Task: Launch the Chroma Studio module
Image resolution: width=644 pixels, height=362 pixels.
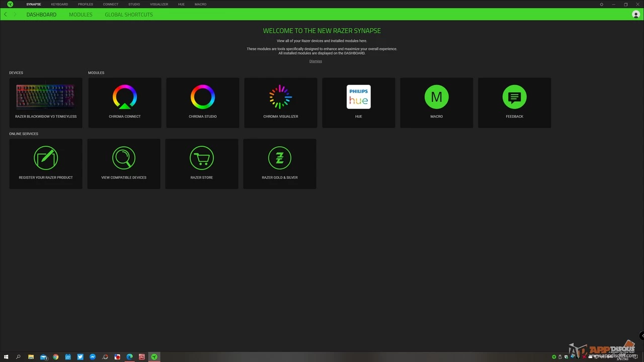Action: coord(203,103)
